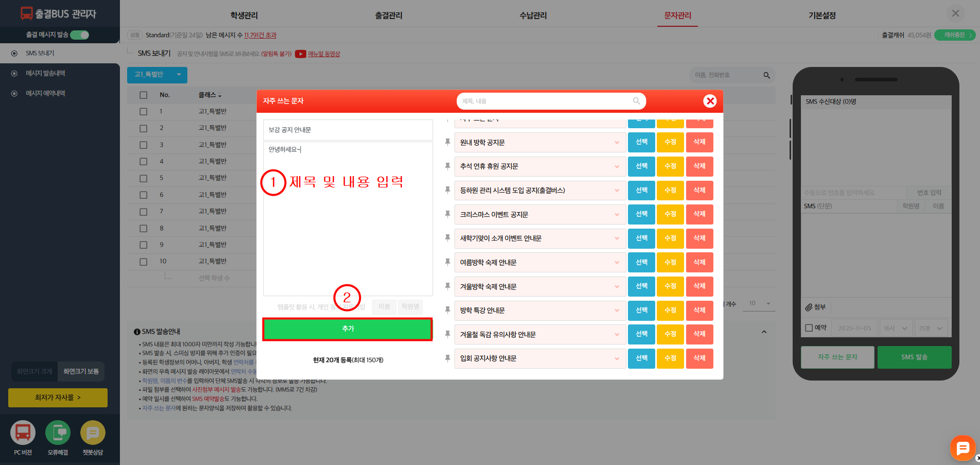Collapse the SMS 발송안내 section
980x465 pixels.
pyautogui.click(x=764, y=332)
